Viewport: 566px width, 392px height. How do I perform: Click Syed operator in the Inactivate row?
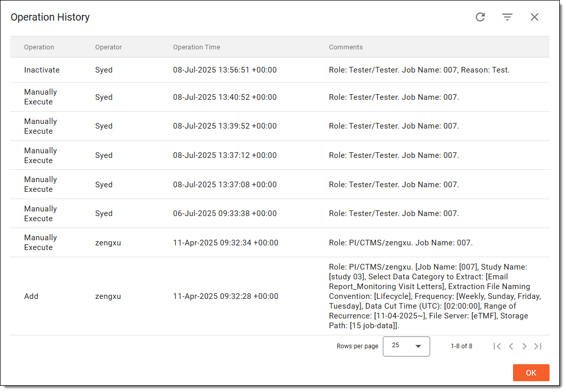104,69
